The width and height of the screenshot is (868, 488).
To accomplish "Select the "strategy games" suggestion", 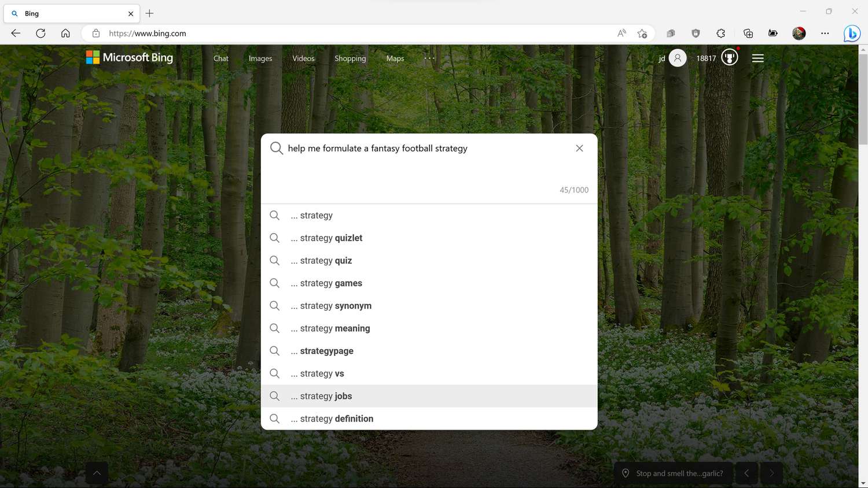I will (x=330, y=283).
